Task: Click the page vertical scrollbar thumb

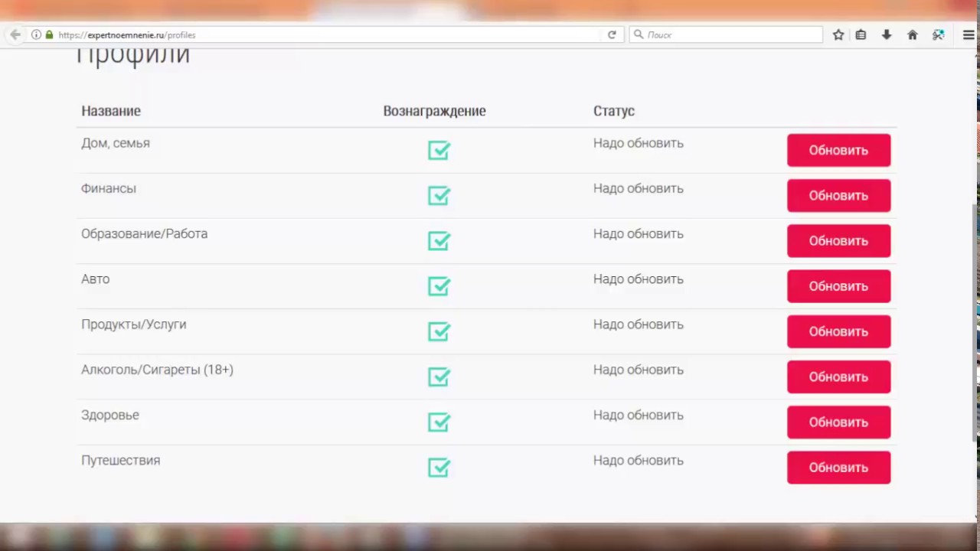Action: click(x=975, y=321)
